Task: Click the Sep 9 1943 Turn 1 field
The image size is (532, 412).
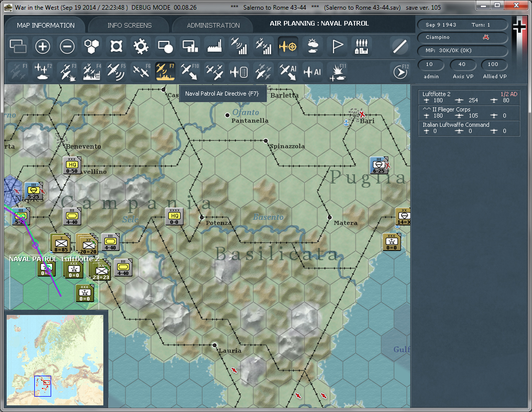Action: [x=462, y=25]
